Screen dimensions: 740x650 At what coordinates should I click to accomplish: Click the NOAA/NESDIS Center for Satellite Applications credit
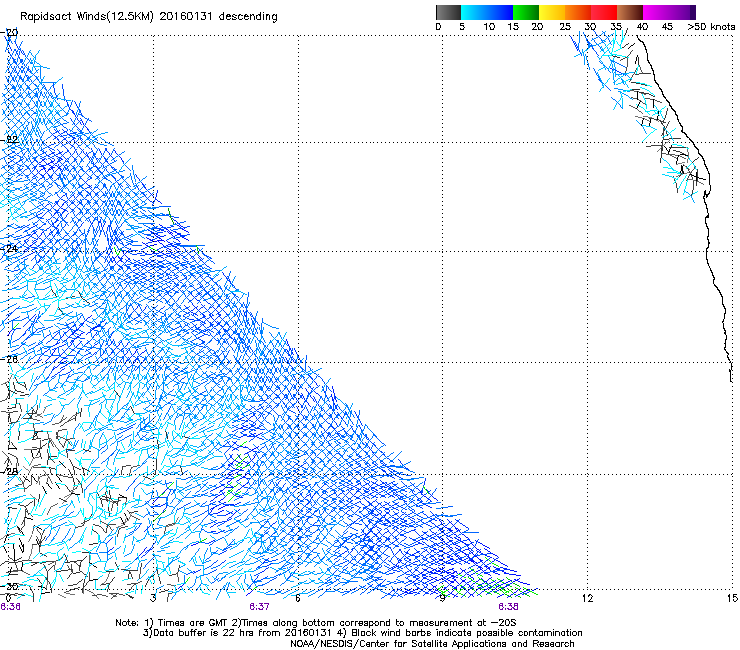pos(432,644)
